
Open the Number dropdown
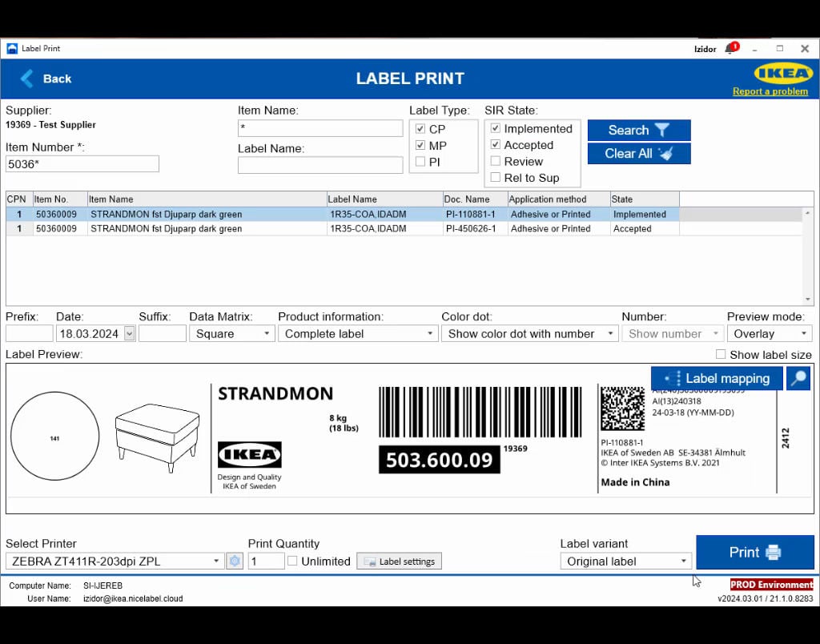(673, 334)
